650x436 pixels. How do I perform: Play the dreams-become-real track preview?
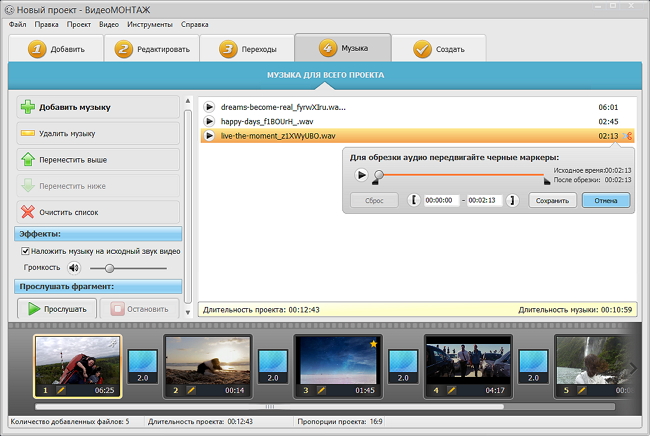click(x=209, y=107)
